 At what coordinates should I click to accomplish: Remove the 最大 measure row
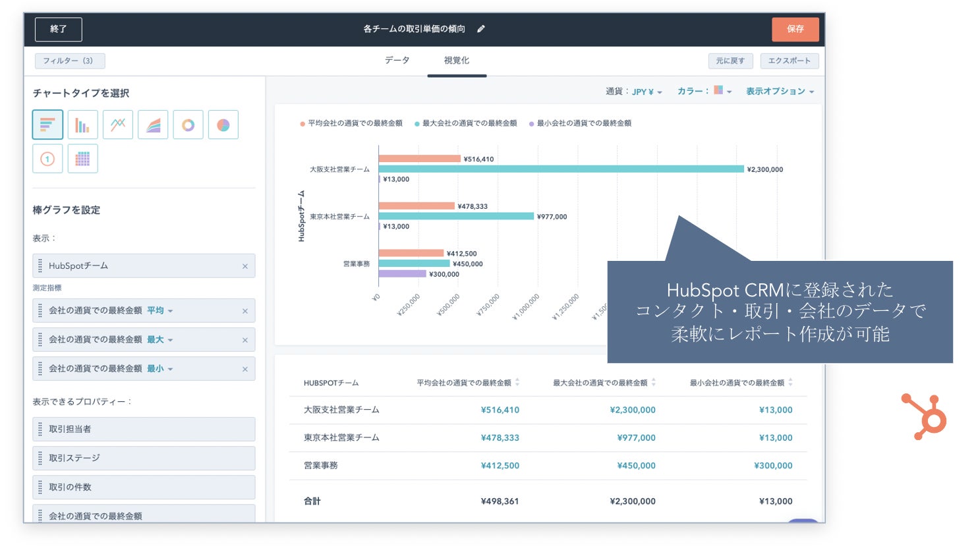[245, 340]
